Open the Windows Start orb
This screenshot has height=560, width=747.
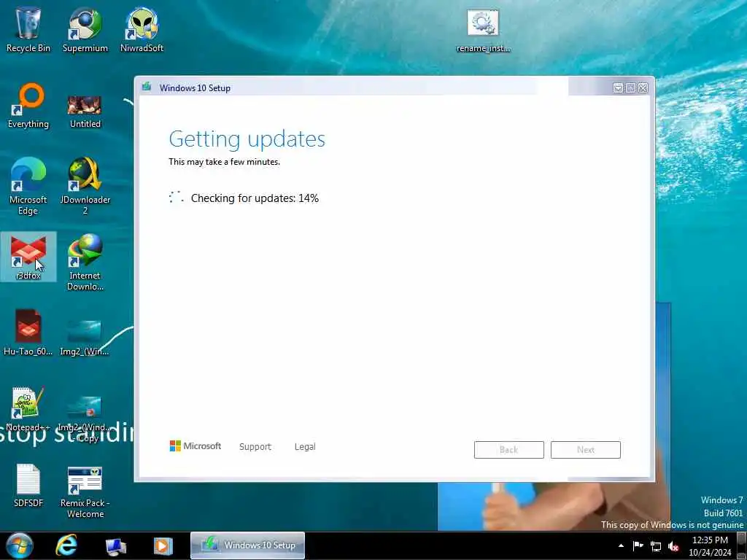[20, 545]
